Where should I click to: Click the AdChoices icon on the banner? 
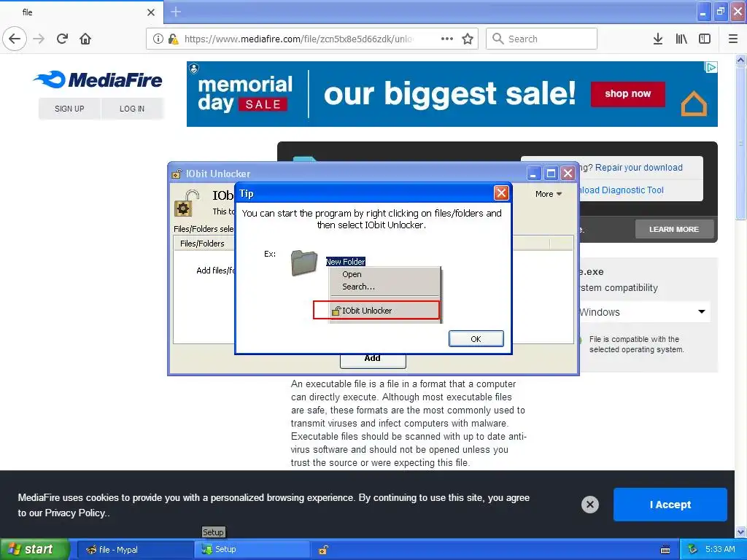[x=711, y=67]
